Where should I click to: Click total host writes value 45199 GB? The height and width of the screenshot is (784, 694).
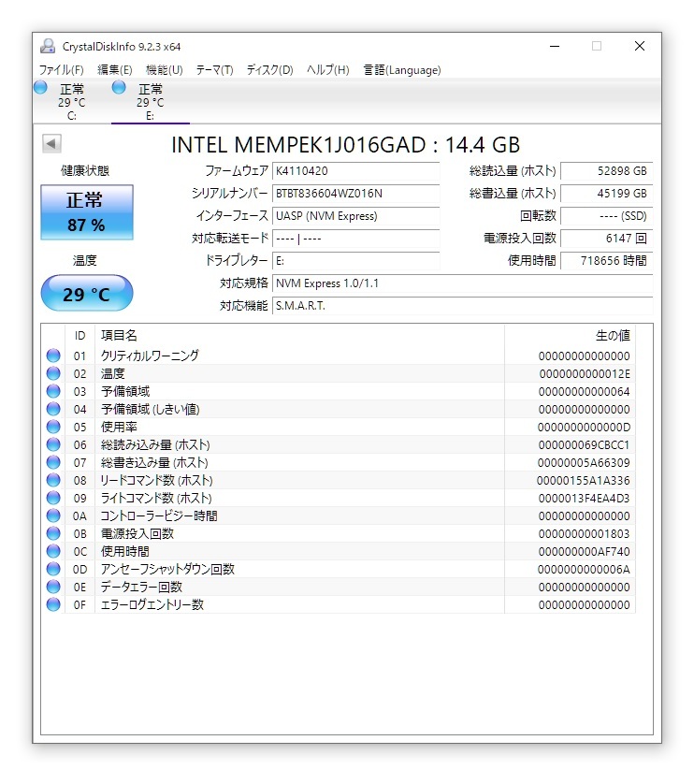(606, 194)
